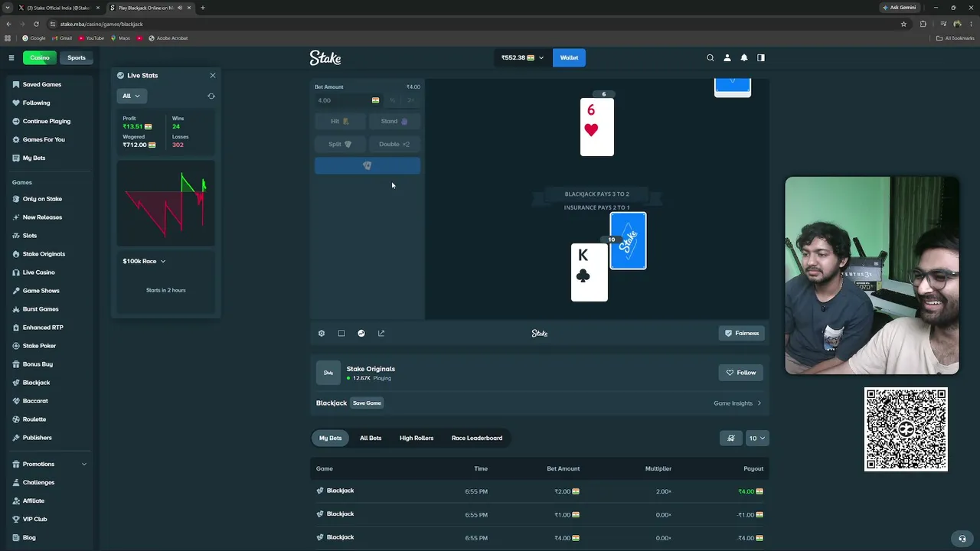
Task: Open the rows-per-page dropdown showing 10
Action: [757, 438]
